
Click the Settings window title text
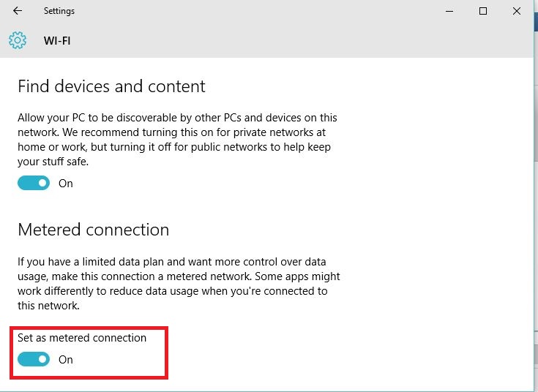click(59, 11)
